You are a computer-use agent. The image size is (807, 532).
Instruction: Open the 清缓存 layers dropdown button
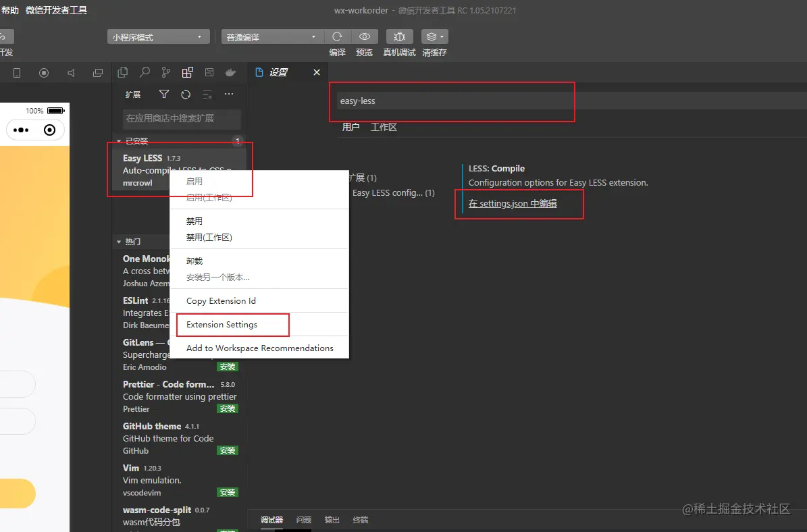[x=434, y=36]
